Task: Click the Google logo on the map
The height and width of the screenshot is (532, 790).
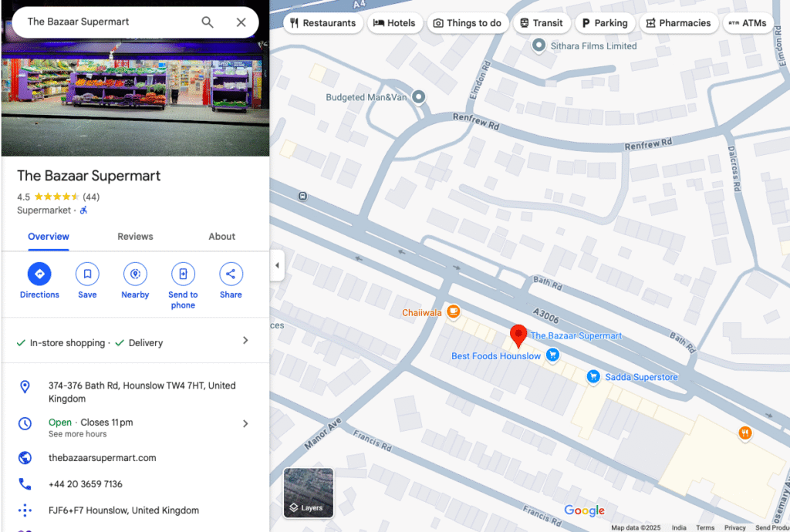Action: coord(585,510)
